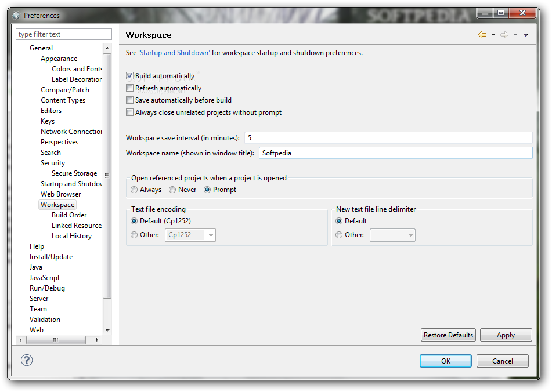Select Label Decorations tree item
This screenshot has width=552, height=392.
(x=77, y=79)
